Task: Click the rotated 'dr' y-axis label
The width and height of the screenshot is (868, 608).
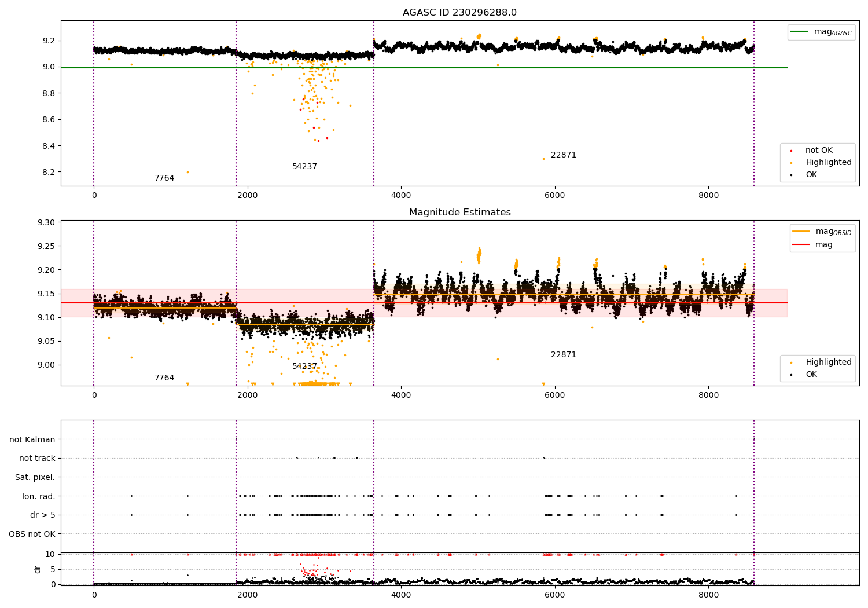Action: point(38,569)
